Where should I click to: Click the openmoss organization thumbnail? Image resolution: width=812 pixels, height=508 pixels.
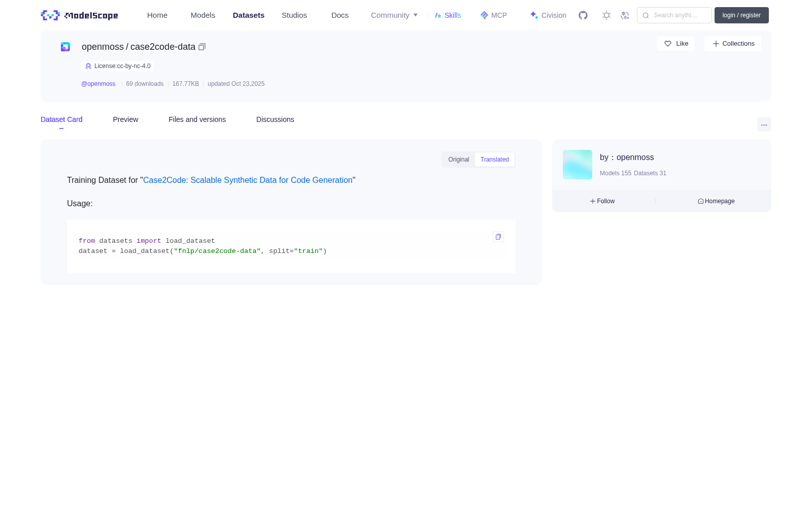[x=578, y=165]
